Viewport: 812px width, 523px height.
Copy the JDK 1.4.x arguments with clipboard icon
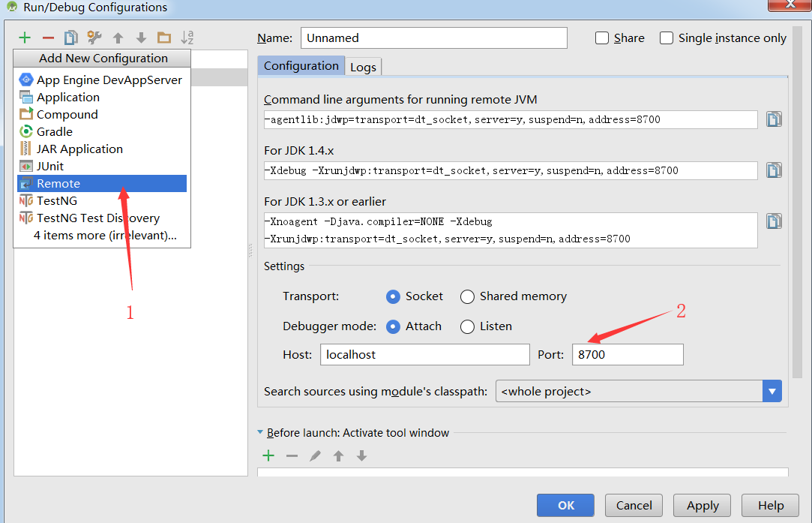coord(774,170)
